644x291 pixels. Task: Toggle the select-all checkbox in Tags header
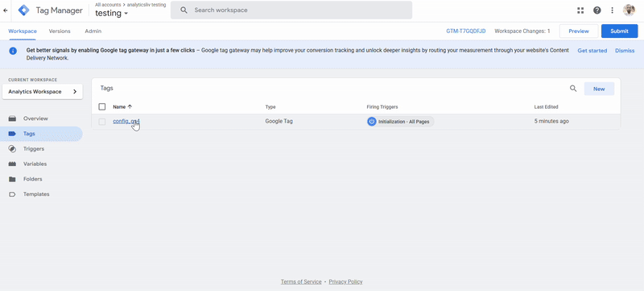coord(102,107)
